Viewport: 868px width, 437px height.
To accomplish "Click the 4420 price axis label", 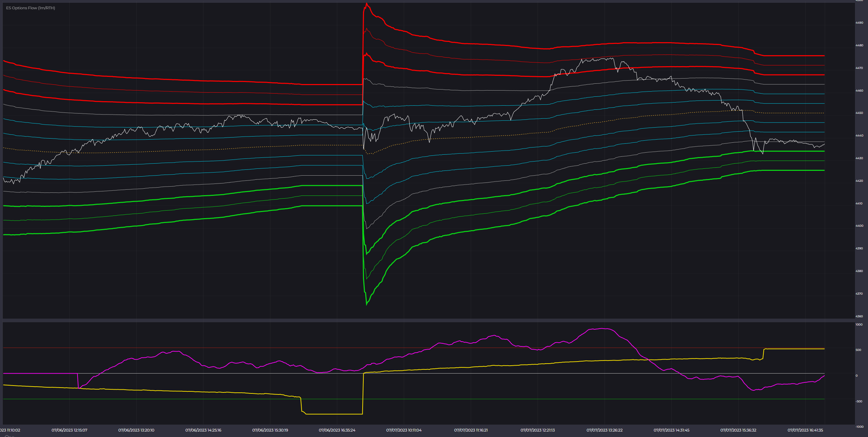I will click(x=859, y=181).
